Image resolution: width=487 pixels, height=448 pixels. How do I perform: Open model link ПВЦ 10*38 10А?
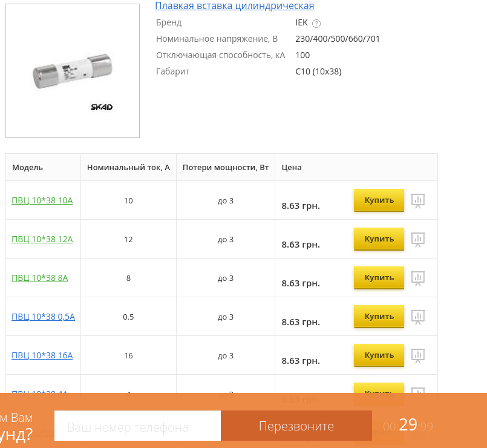42,200
